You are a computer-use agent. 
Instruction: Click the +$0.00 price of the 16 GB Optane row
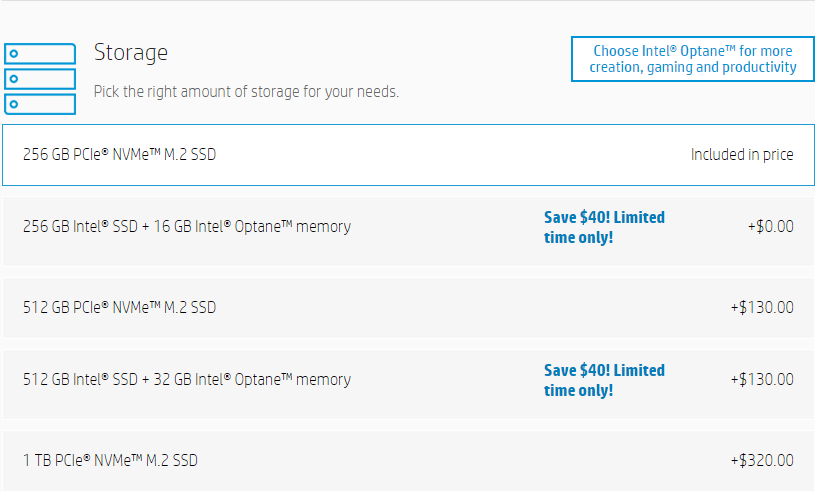770,227
